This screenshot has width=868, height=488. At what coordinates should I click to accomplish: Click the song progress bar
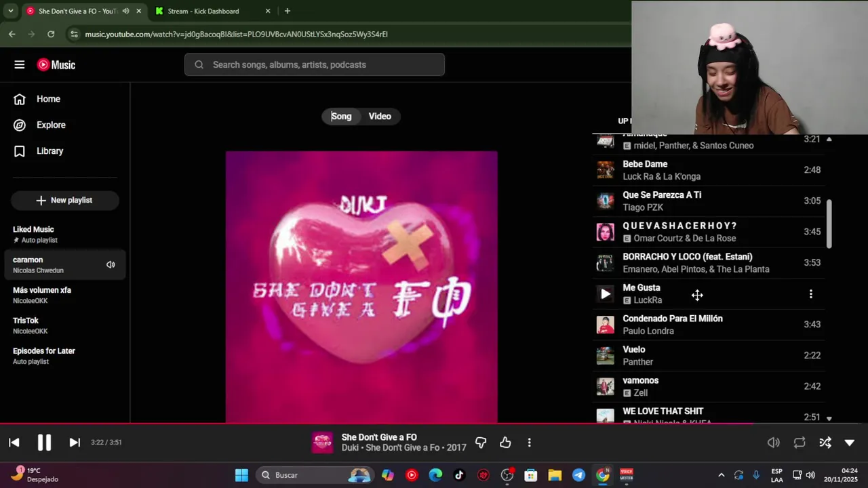pos(434,424)
